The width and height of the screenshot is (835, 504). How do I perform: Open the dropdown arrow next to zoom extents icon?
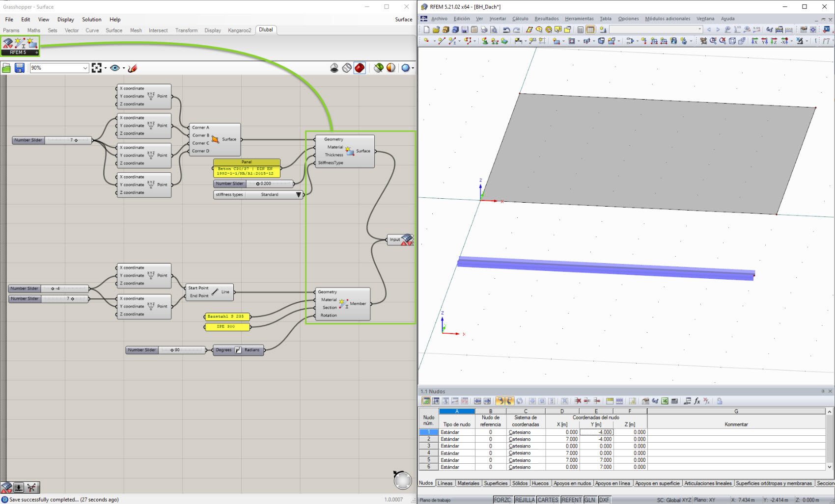click(x=105, y=68)
